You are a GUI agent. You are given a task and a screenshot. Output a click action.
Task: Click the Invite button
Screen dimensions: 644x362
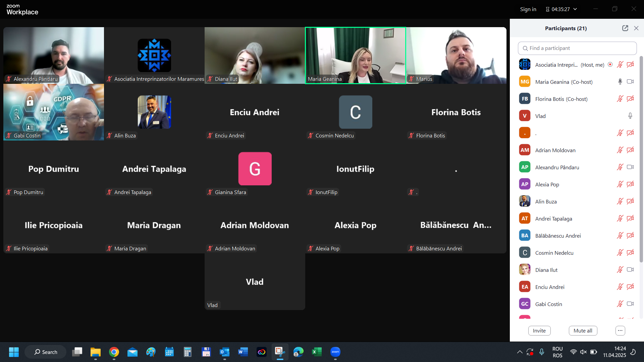click(x=539, y=330)
